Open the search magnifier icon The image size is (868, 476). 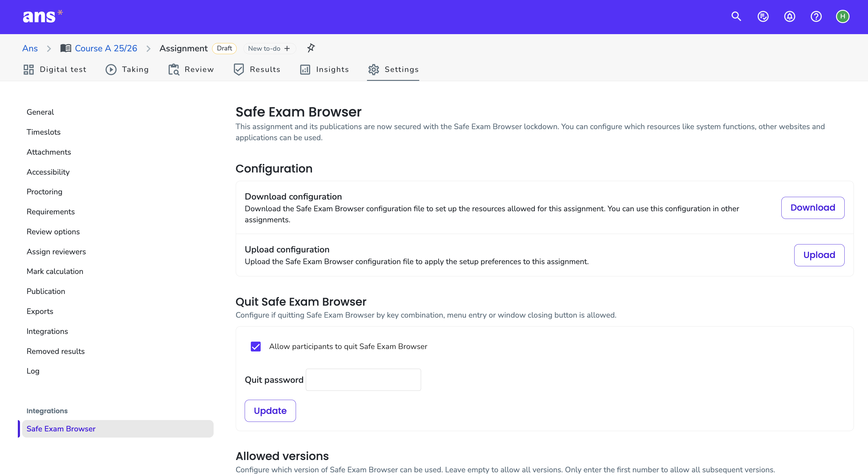click(736, 16)
